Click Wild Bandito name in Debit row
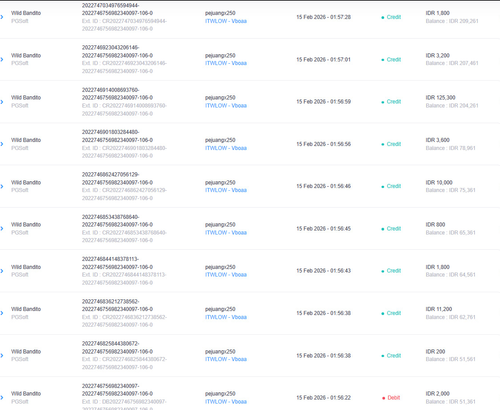The width and height of the screenshot is (500, 410). pyautogui.click(x=26, y=394)
